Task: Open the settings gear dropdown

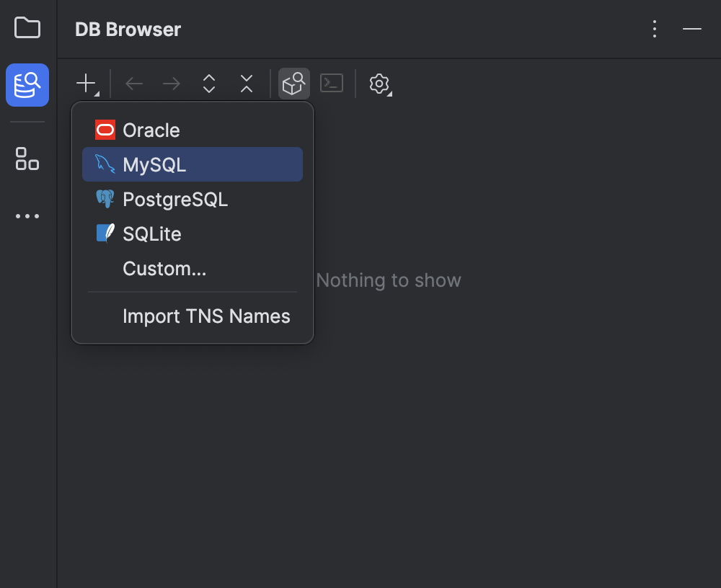Action: tap(379, 84)
